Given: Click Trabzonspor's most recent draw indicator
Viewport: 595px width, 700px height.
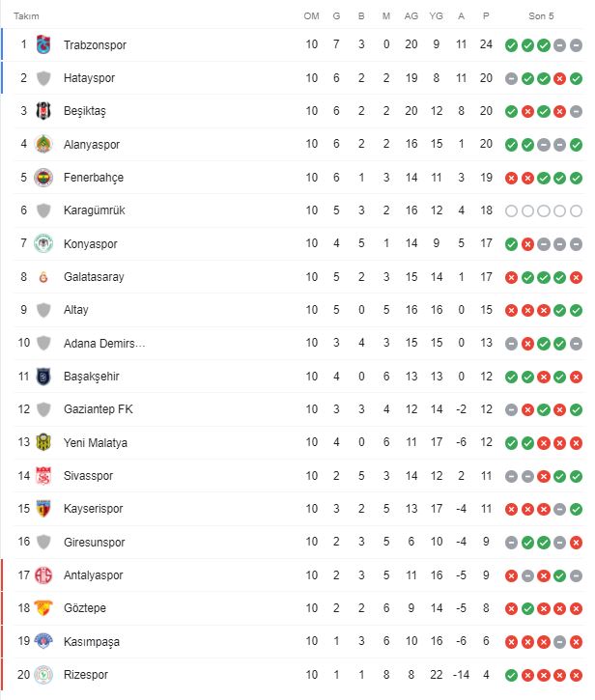Looking at the screenshot, I should pos(576,45).
